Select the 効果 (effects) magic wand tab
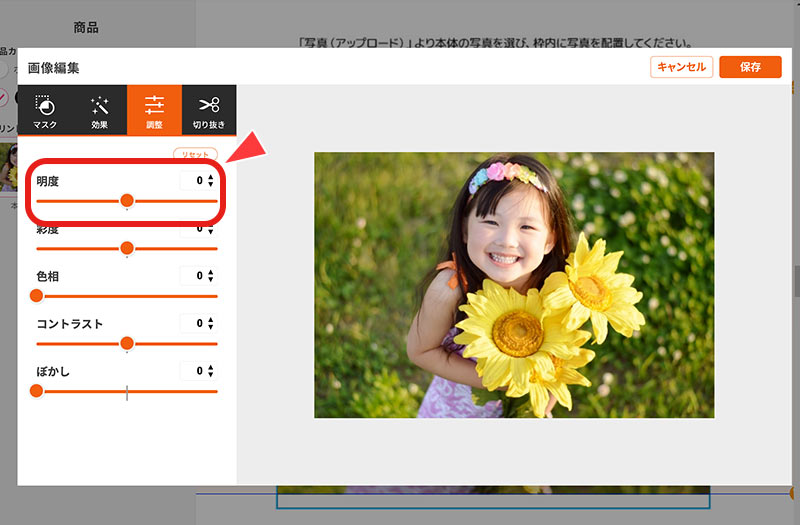The height and width of the screenshot is (525, 800). click(99, 111)
